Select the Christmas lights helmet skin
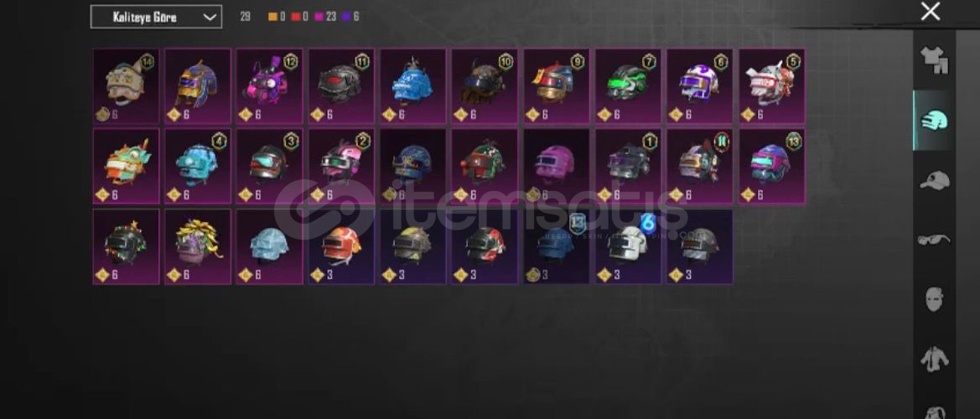Screen dimensions: 980x419 [x=126, y=246]
